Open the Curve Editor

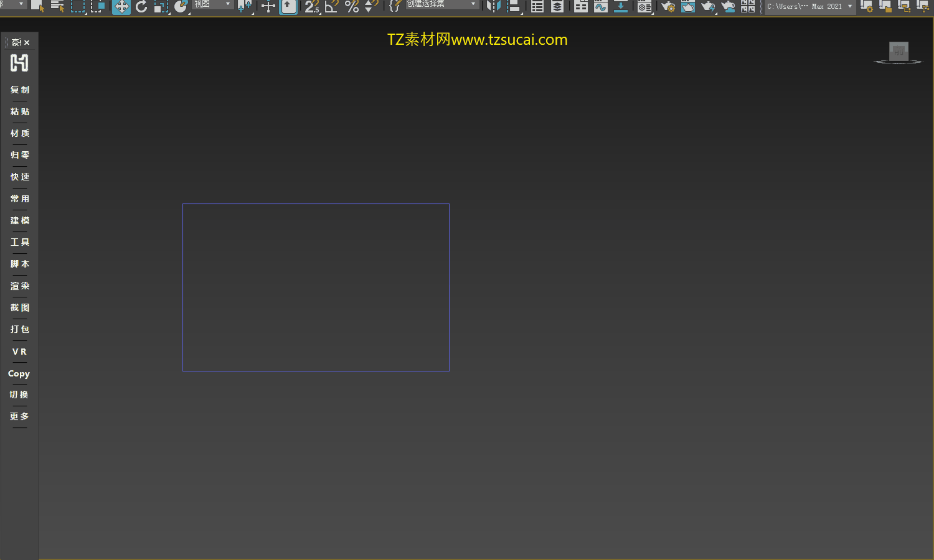click(x=601, y=6)
